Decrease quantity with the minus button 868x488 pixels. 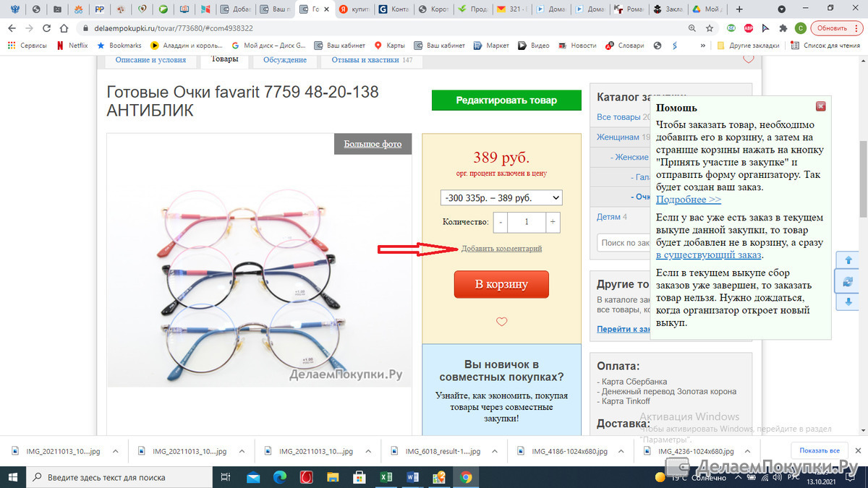501,222
